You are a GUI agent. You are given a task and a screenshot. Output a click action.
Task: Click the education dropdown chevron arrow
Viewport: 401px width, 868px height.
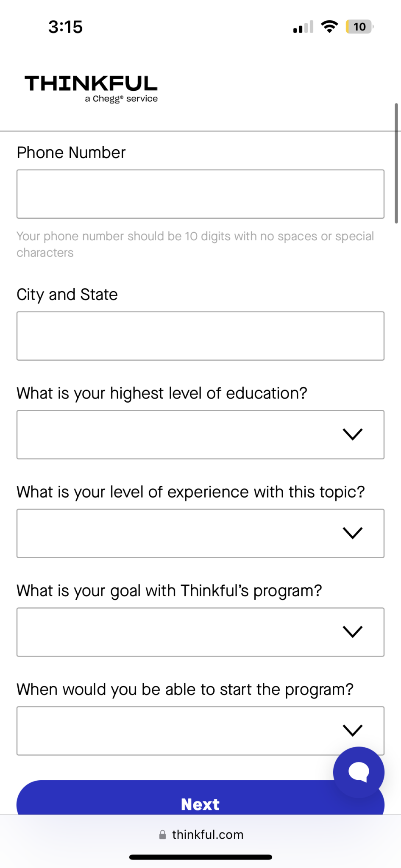[352, 434]
